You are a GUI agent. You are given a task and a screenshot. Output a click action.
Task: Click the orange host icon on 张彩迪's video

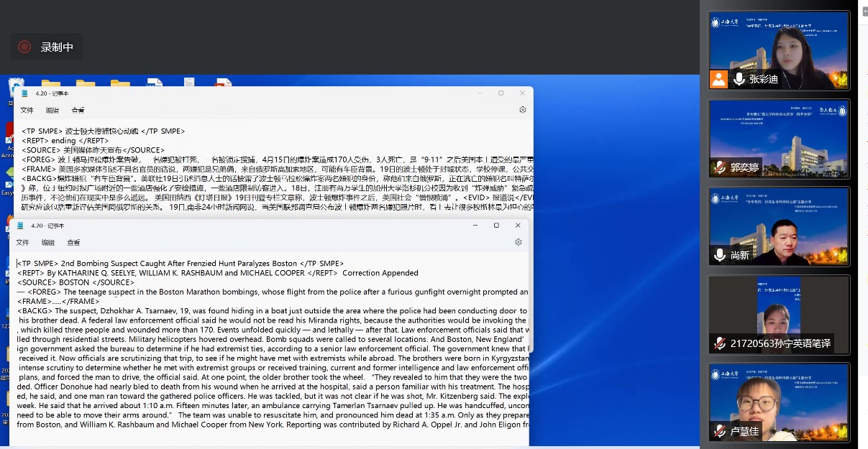pos(718,80)
